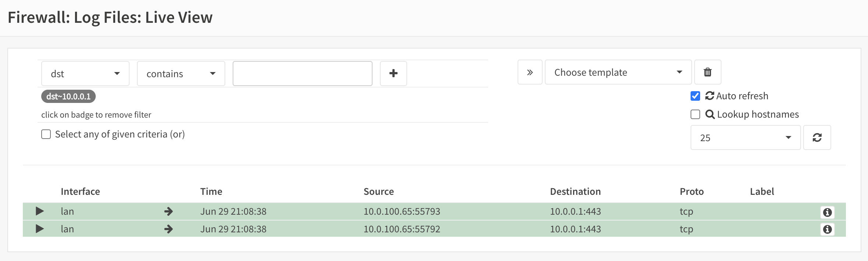Click tcp protocol in the 55792 row

(x=687, y=229)
